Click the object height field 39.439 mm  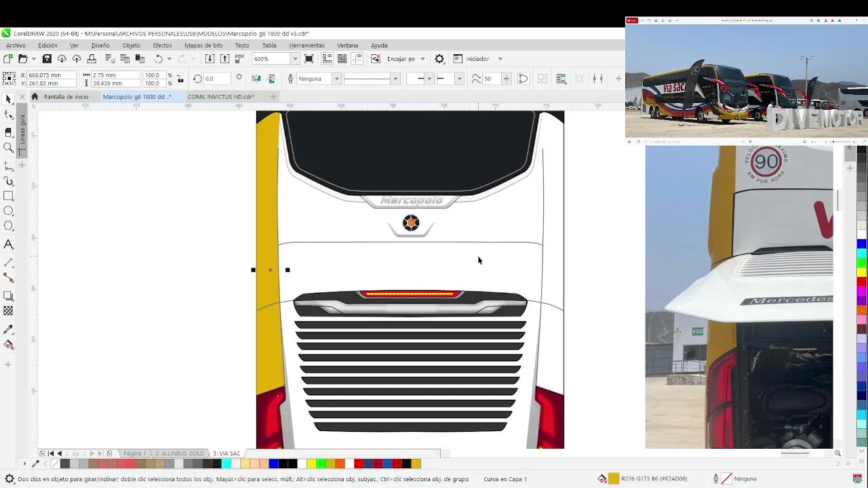115,83
